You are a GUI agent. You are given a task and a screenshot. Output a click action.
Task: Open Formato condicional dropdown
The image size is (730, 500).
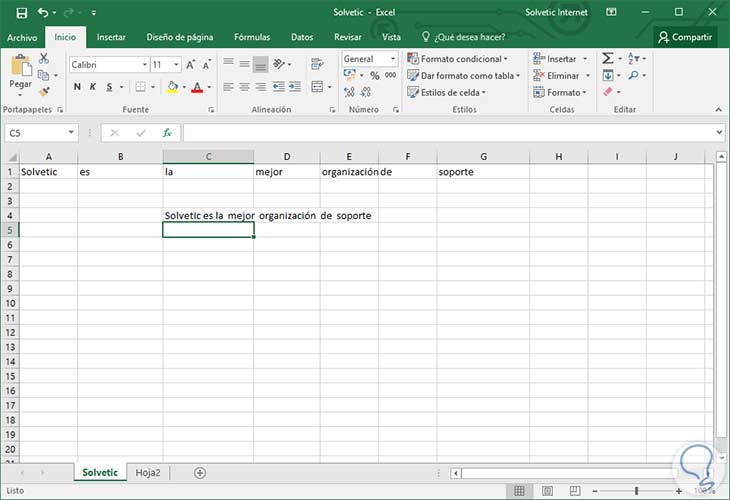[457, 59]
